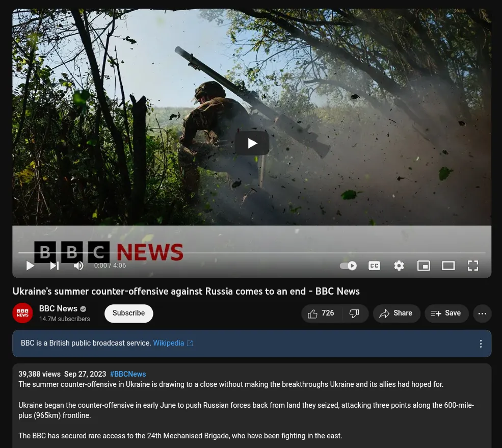502x448 pixels.
Task: Toggle closed captions CC button
Action: [x=374, y=266]
